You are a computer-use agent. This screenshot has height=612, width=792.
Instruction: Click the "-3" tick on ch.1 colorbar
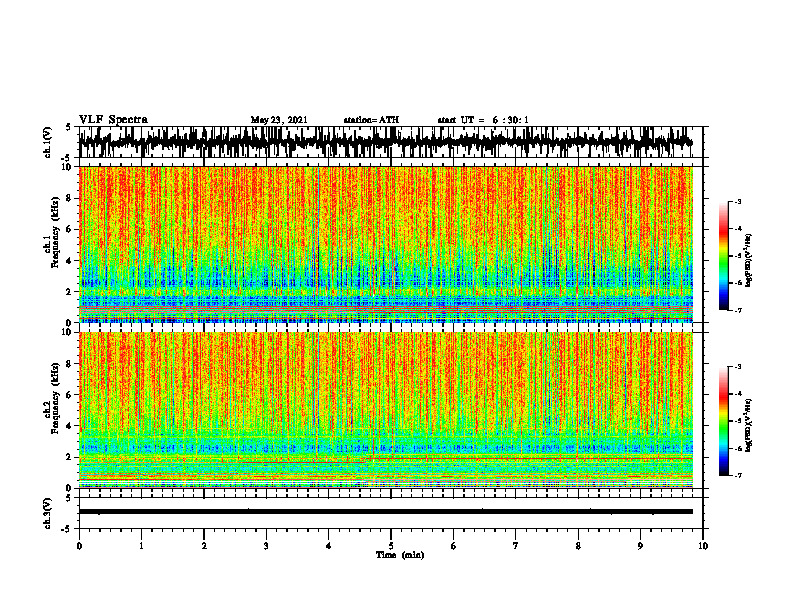point(738,202)
